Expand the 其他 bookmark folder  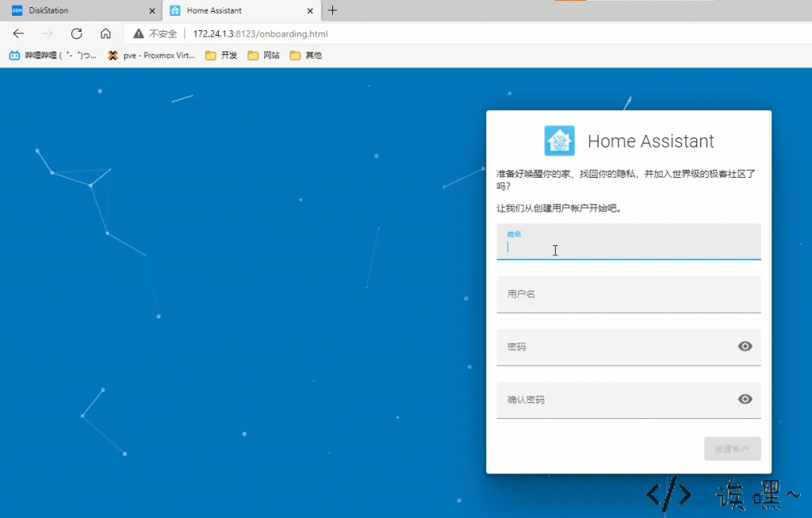pos(306,56)
